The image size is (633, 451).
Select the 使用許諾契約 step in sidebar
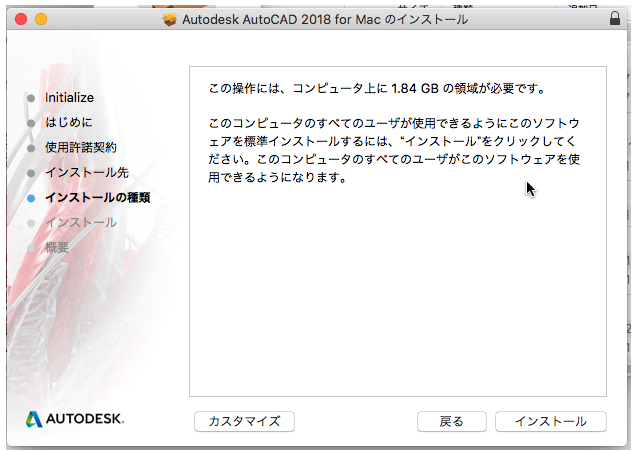pyautogui.click(x=81, y=147)
